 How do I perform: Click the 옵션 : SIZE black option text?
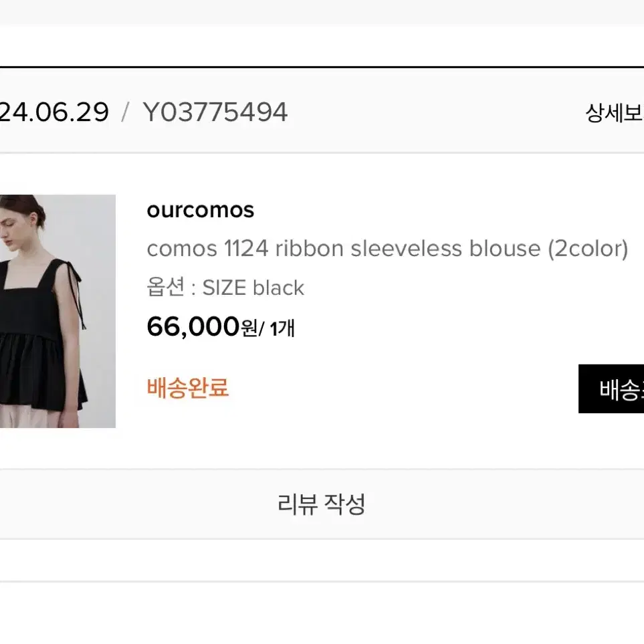coord(225,287)
